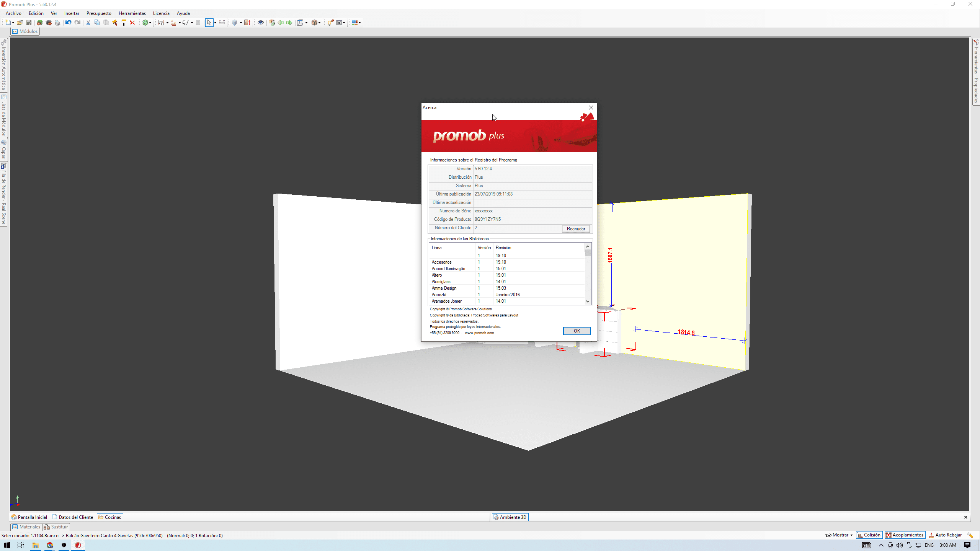Open the 3D view cube dropdown arrow
This screenshot has height=551, width=980.
(306, 23)
